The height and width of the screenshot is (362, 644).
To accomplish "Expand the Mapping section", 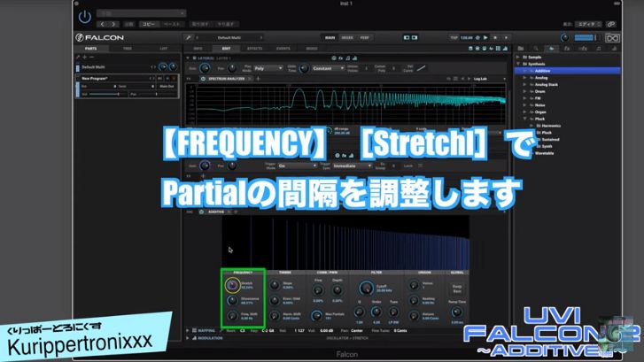I will [188, 330].
